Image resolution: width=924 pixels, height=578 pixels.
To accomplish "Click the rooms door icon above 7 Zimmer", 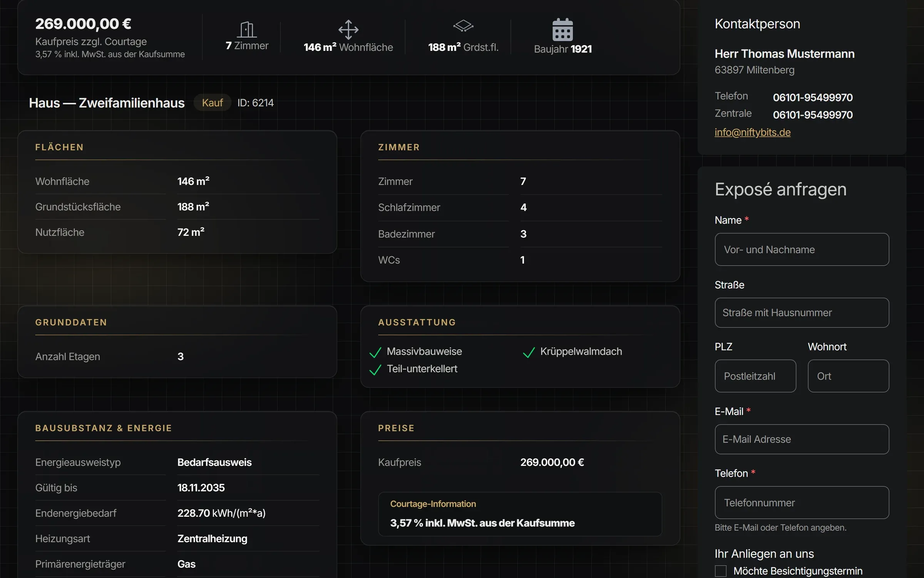I will coord(246,29).
